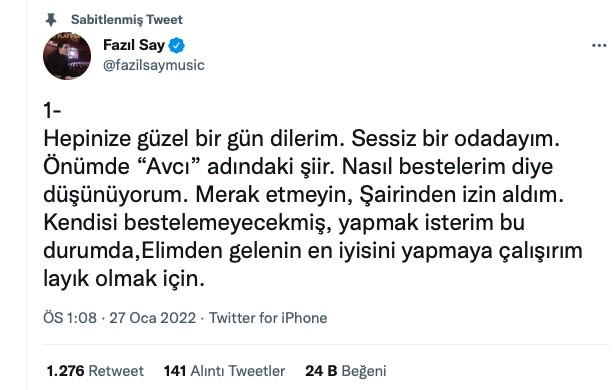613x390 pixels.
Task: Click the ÖS 1:08 timestamp
Action: click(x=70, y=318)
